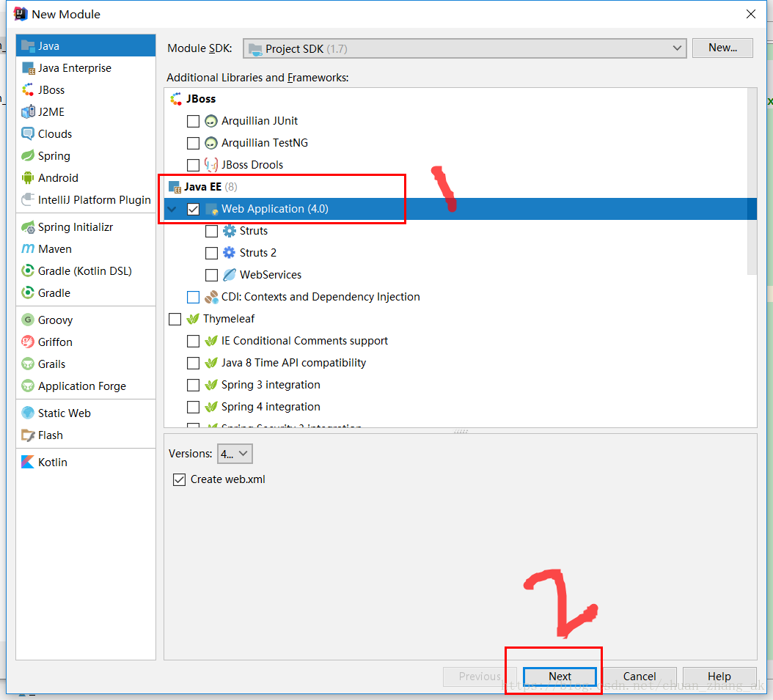Click the frameworks list vertical scrollbar
The height and width of the screenshot is (700, 773).
click(752, 182)
